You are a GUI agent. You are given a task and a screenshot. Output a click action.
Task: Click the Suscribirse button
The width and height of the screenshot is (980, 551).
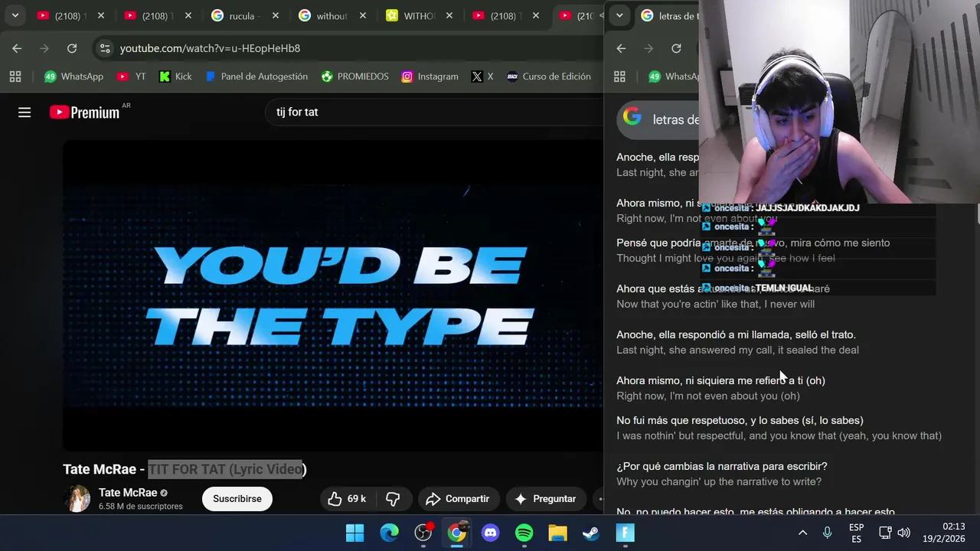coord(237,499)
